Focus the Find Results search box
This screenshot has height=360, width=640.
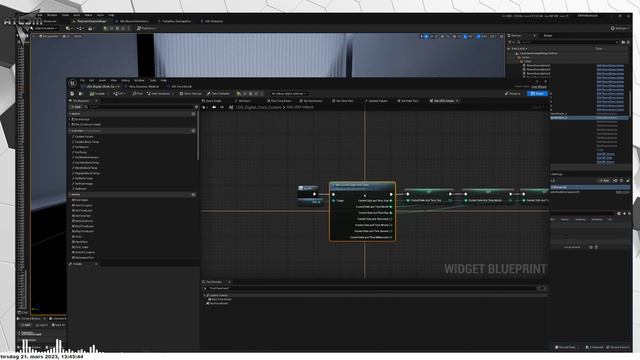[371, 288]
